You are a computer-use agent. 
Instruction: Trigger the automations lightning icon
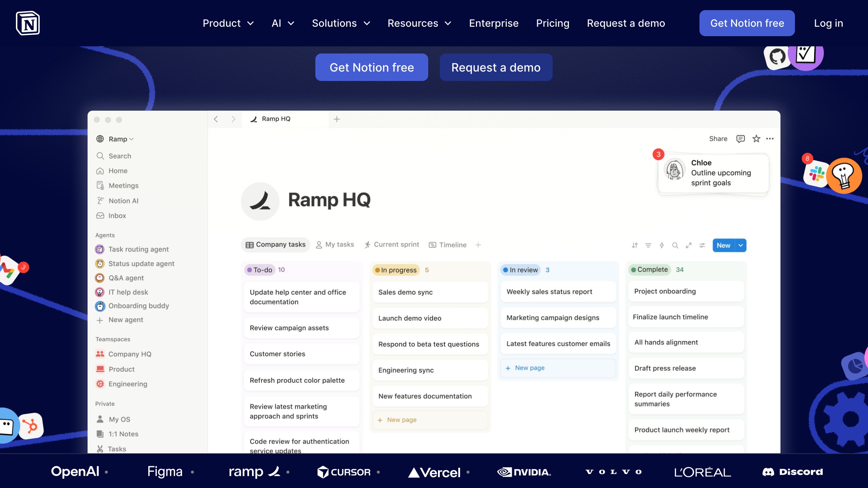click(662, 245)
